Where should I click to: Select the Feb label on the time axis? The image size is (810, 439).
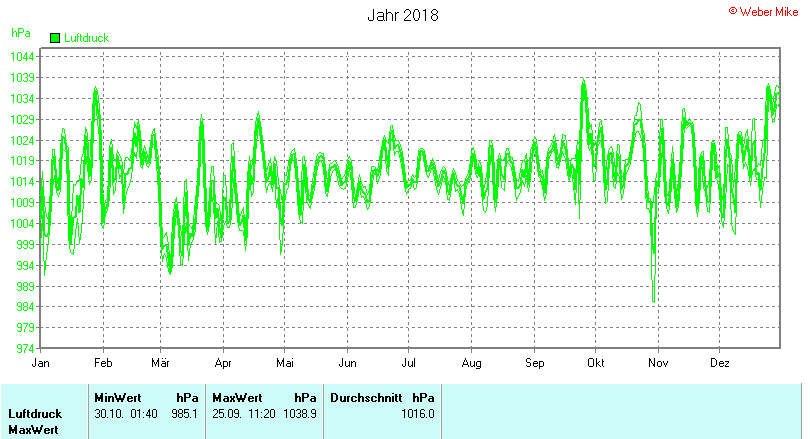(x=102, y=363)
